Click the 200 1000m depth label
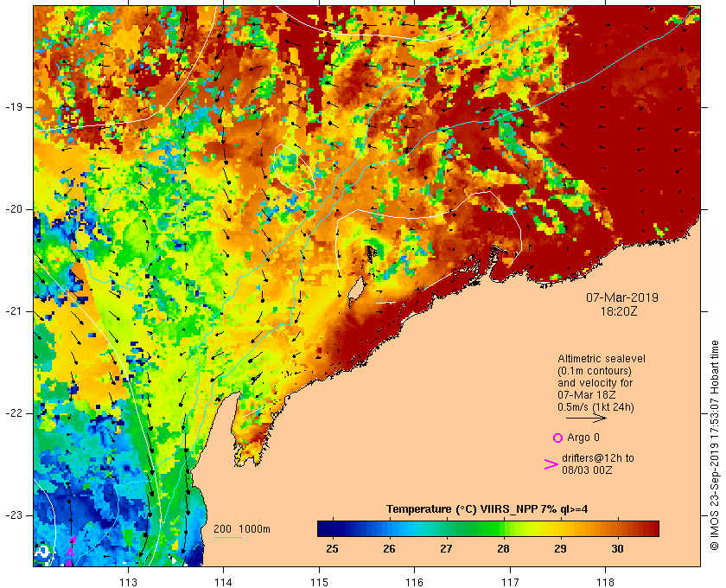 click(242, 529)
